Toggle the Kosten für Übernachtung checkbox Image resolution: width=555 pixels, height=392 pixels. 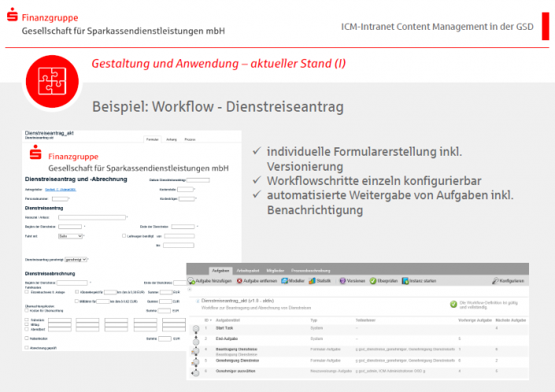(x=27, y=310)
